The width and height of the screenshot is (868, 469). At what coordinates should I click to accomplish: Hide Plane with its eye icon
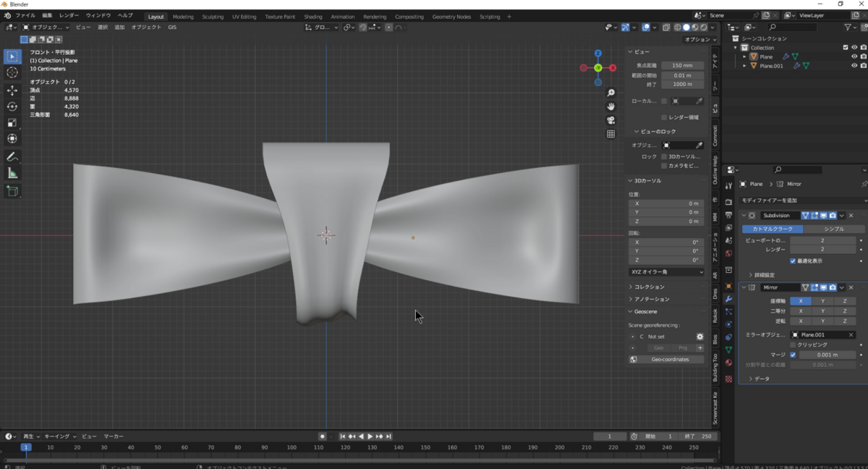854,56
